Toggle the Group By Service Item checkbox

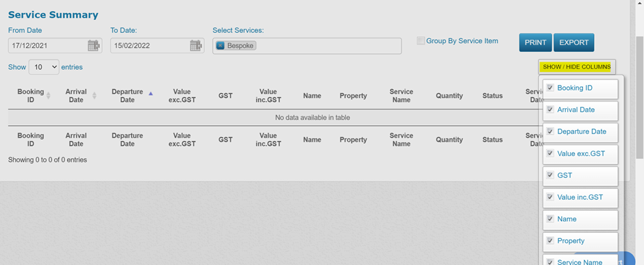coord(421,40)
